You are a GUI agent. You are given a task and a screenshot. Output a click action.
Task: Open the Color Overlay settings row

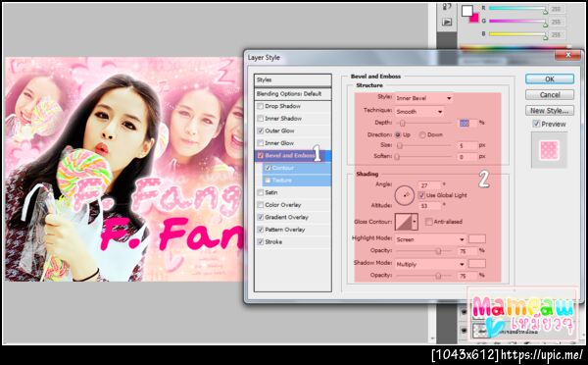[x=292, y=205]
